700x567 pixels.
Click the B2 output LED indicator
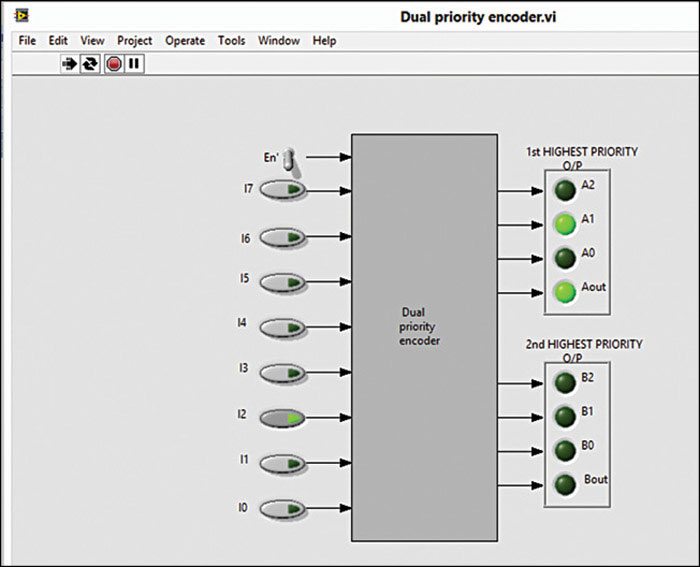565,382
